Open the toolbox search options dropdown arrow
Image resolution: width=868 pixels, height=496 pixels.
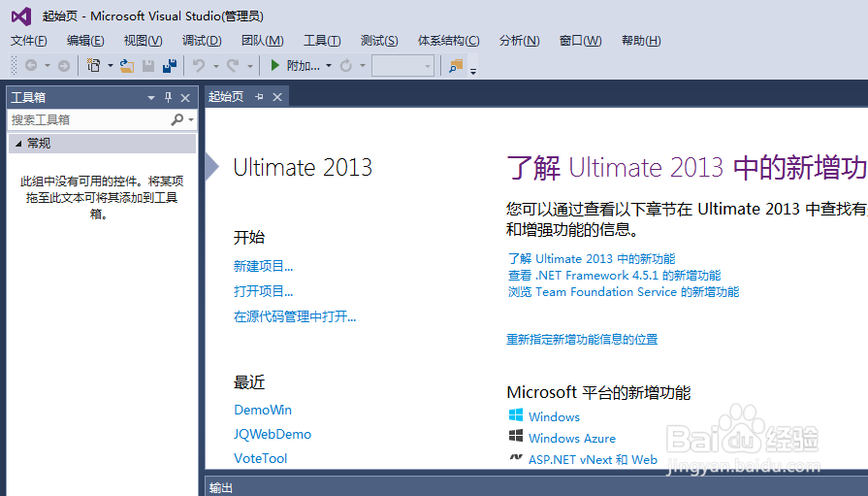tap(191, 119)
